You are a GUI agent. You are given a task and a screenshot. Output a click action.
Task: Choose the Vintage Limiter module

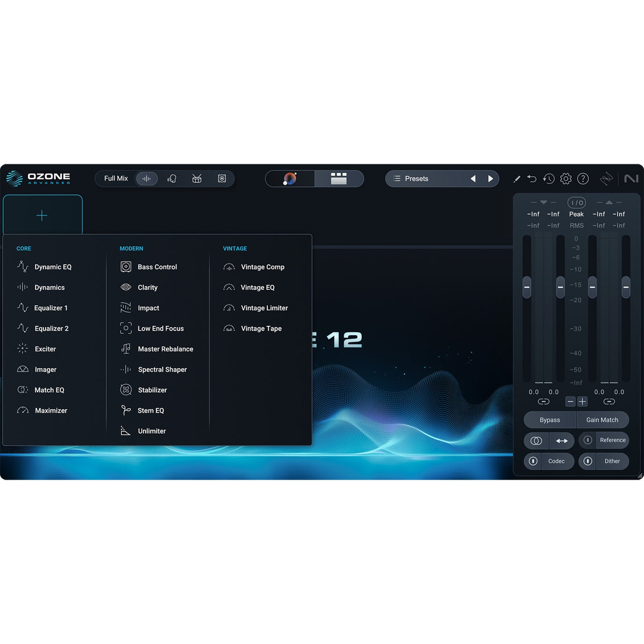coord(256,308)
